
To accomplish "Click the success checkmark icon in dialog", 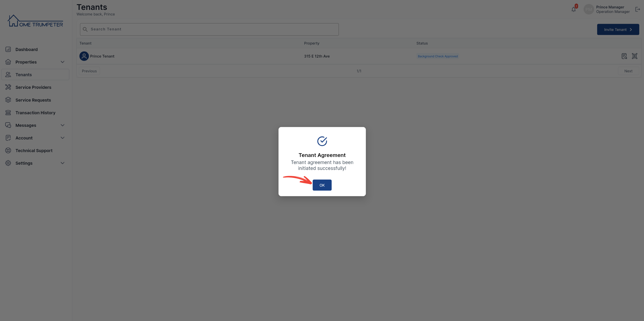I will [x=322, y=141].
